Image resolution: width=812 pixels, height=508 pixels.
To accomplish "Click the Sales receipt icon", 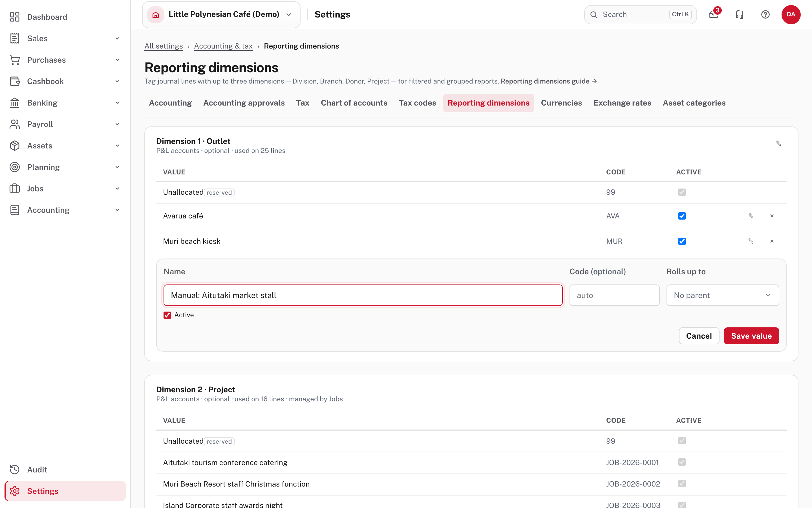I will (x=14, y=38).
